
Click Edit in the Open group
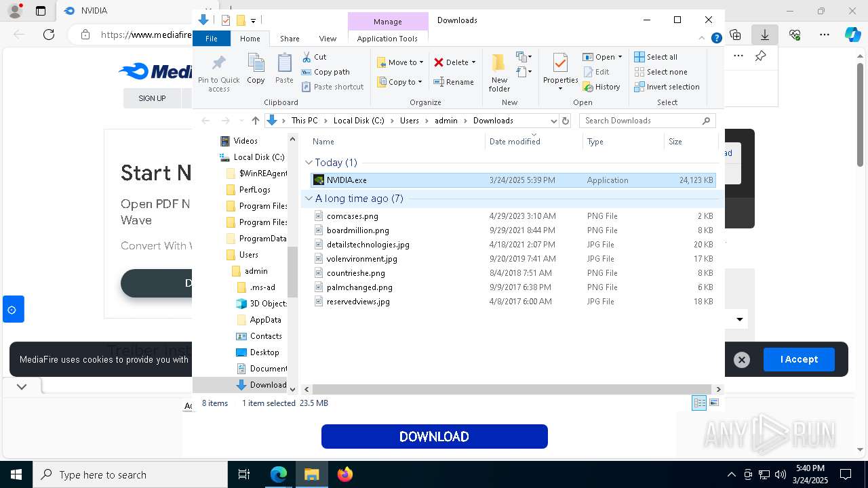[x=596, y=72]
